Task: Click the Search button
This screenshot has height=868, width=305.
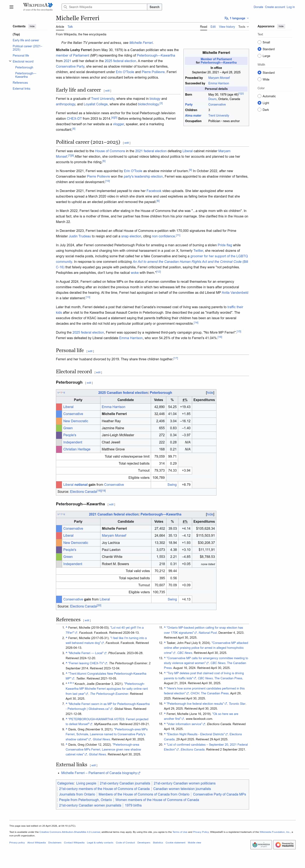Action: 155,7
